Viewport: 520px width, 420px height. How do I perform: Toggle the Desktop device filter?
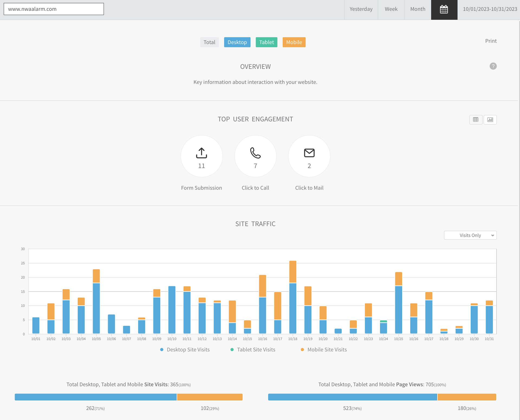point(237,42)
